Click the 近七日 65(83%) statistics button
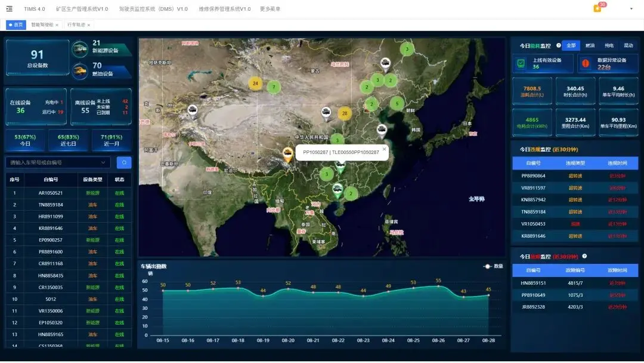 point(60,140)
